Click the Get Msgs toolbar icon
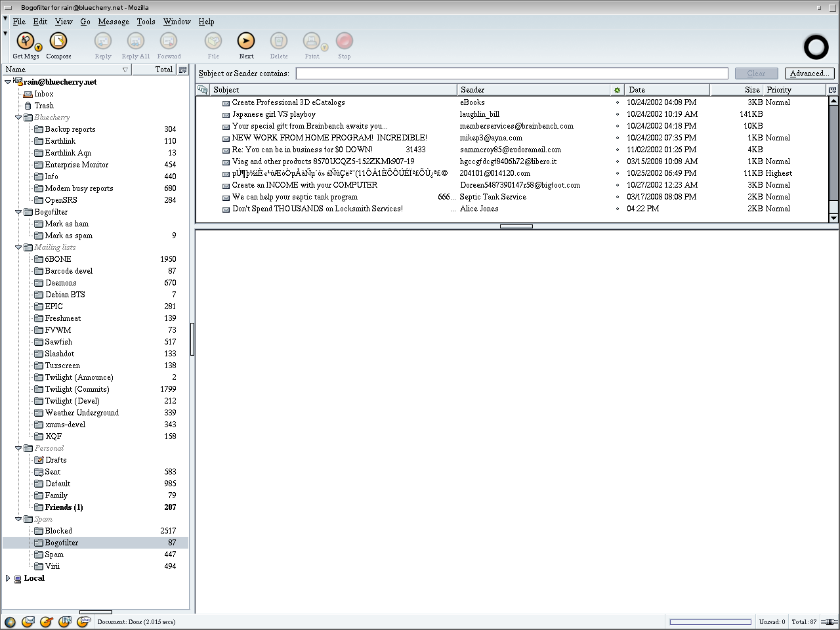840x630 pixels. pos(26,41)
